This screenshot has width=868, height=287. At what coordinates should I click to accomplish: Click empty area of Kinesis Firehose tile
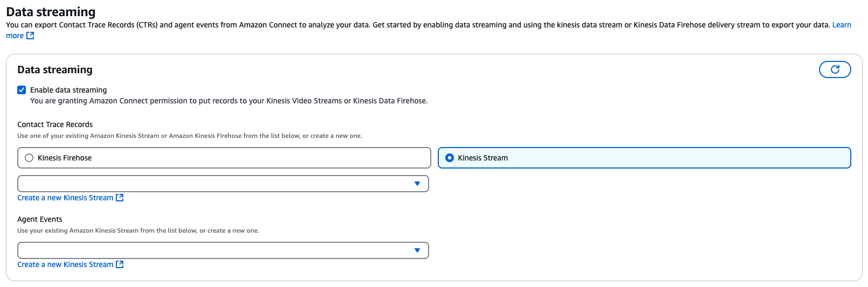258,158
